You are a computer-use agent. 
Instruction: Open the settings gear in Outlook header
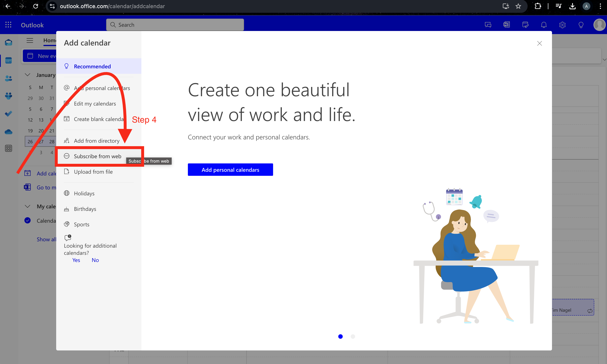pyautogui.click(x=562, y=25)
